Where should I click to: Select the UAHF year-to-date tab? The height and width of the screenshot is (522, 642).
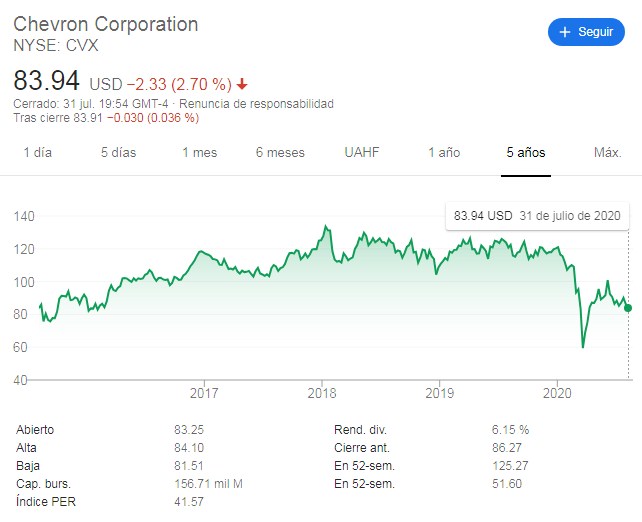point(363,153)
